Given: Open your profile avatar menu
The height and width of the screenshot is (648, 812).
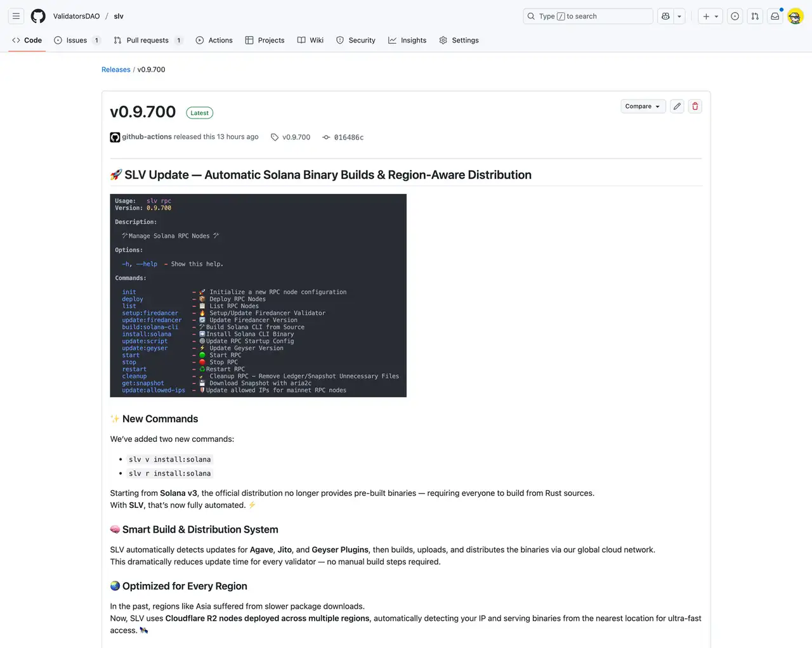Looking at the screenshot, I should coord(795,16).
